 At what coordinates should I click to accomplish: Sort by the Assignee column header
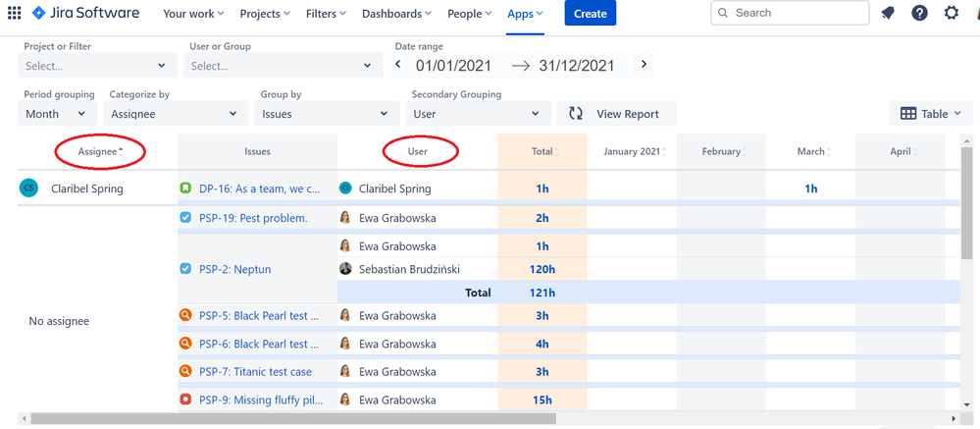point(99,152)
